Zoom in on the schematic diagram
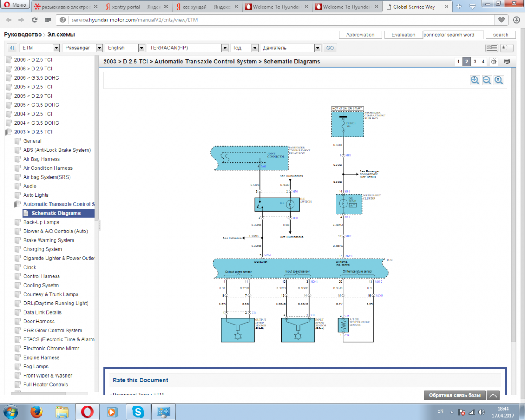525x420 pixels. [x=475, y=80]
